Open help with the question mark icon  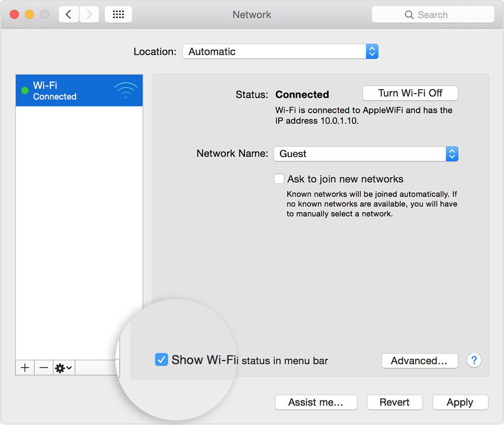(474, 360)
